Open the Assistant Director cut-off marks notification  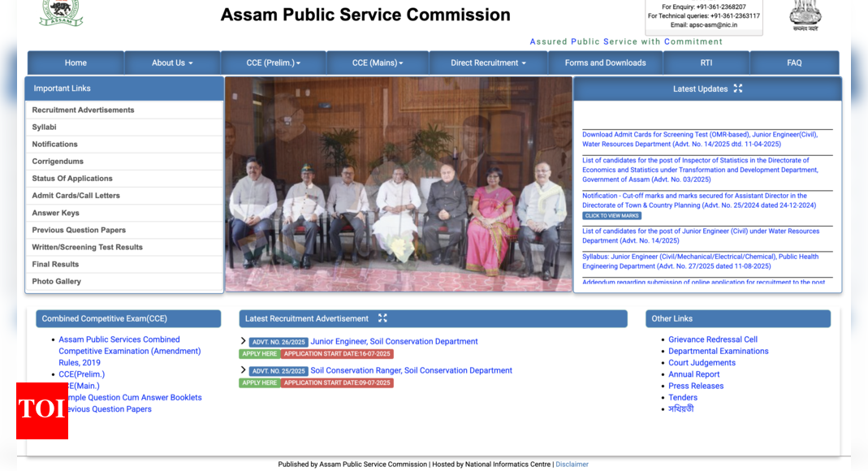pos(699,201)
